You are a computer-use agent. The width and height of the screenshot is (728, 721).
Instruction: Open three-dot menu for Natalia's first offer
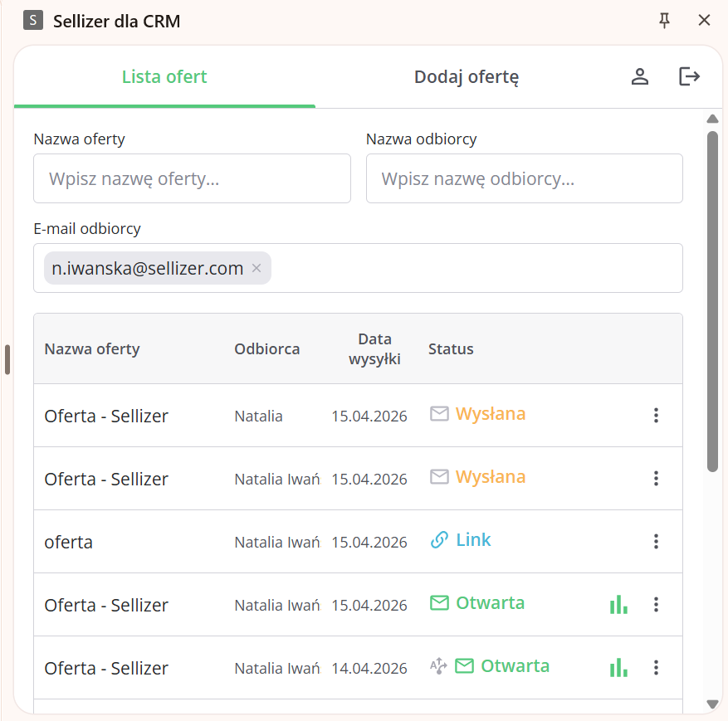(x=656, y=416)
